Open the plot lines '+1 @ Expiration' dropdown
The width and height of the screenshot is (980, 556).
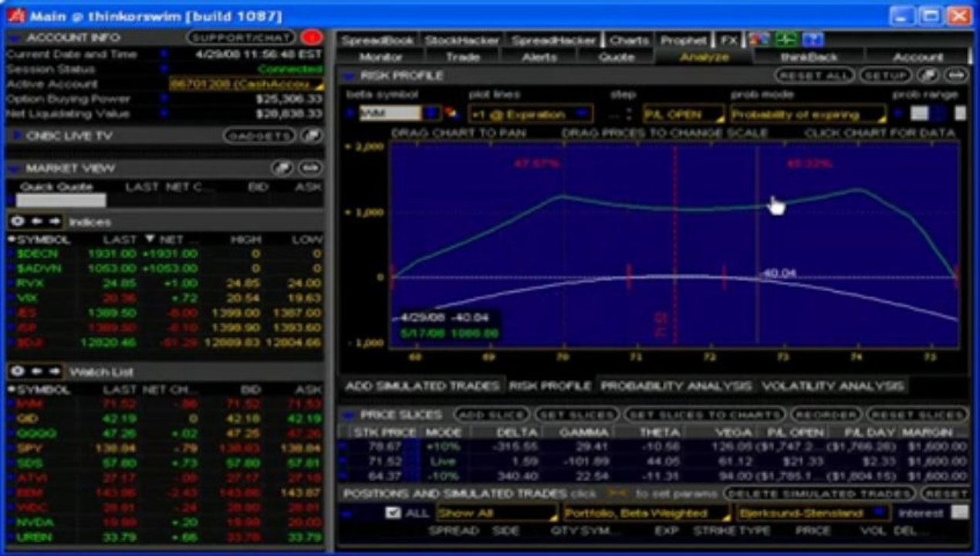coord(530,114)
